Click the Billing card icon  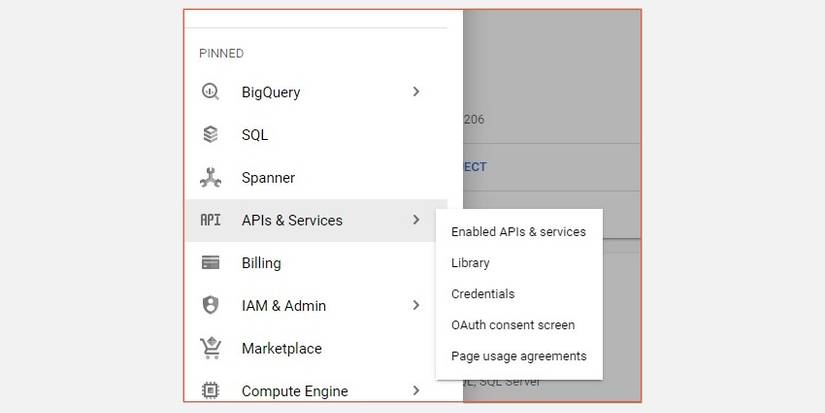pyautogui.click(x=210, y=263)
